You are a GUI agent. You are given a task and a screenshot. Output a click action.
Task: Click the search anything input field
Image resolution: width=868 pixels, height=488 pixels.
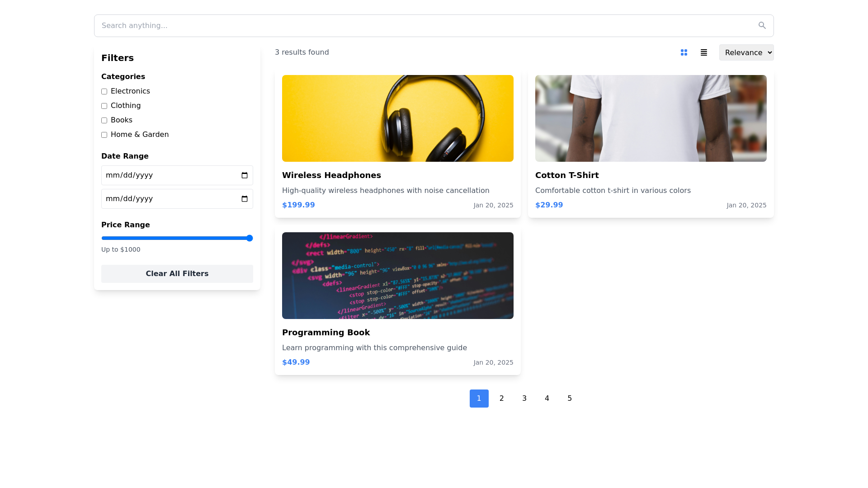click(x=407, y=26)
